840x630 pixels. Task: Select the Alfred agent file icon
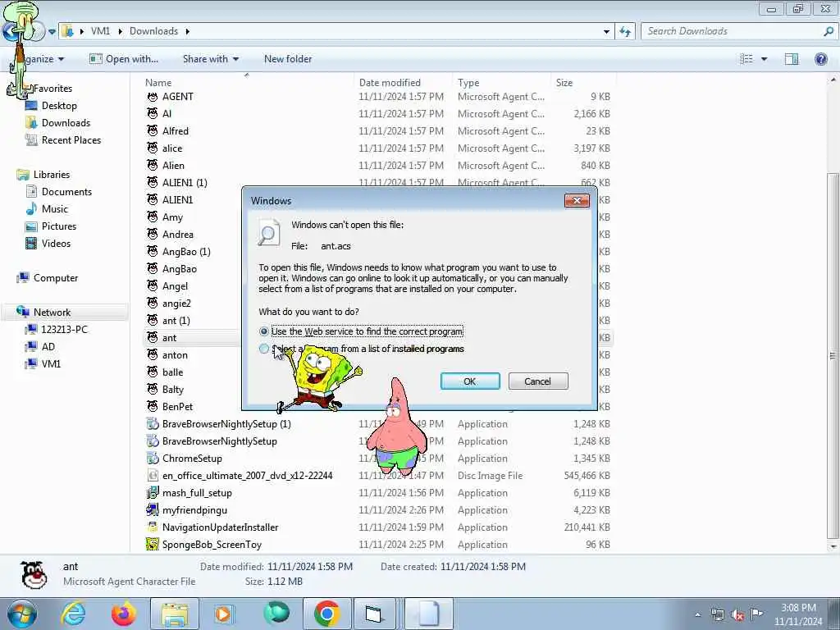(153, 130)
